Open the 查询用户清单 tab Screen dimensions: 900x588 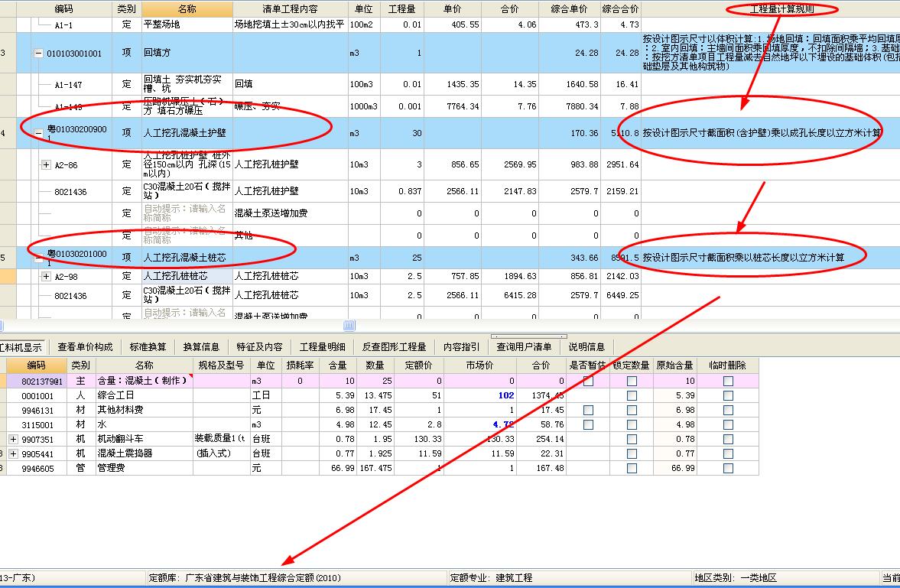pos(524,347)
